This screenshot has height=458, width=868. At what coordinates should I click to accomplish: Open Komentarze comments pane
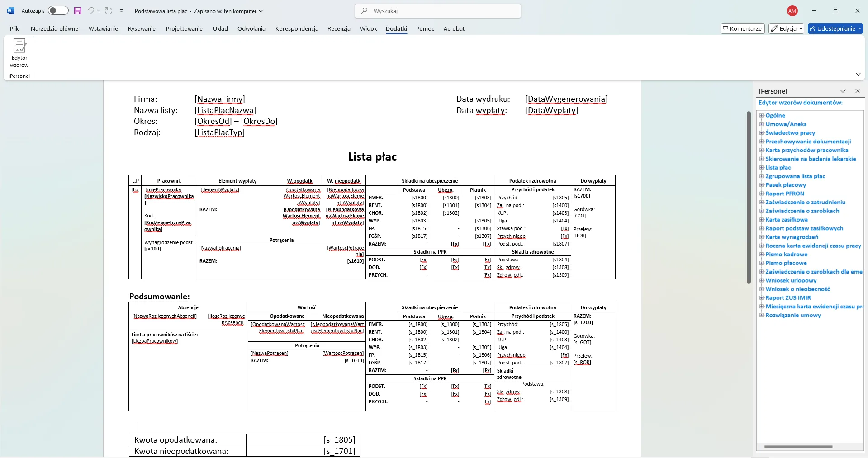point(742,28)
